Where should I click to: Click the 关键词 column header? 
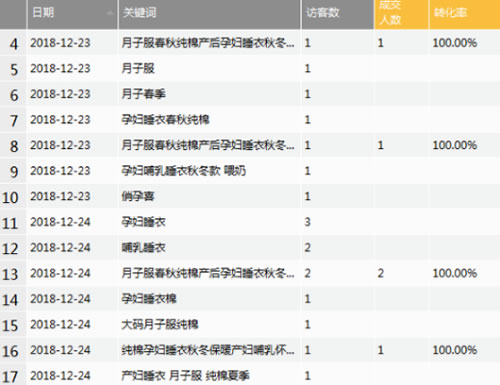click(x=209, y=14)
